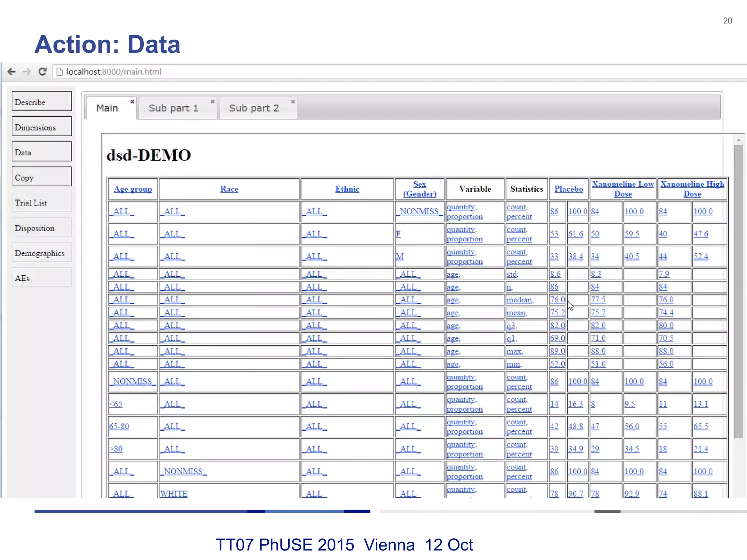Close the Sub part 2 tab

pyautogui.click(x=293, y=101)
